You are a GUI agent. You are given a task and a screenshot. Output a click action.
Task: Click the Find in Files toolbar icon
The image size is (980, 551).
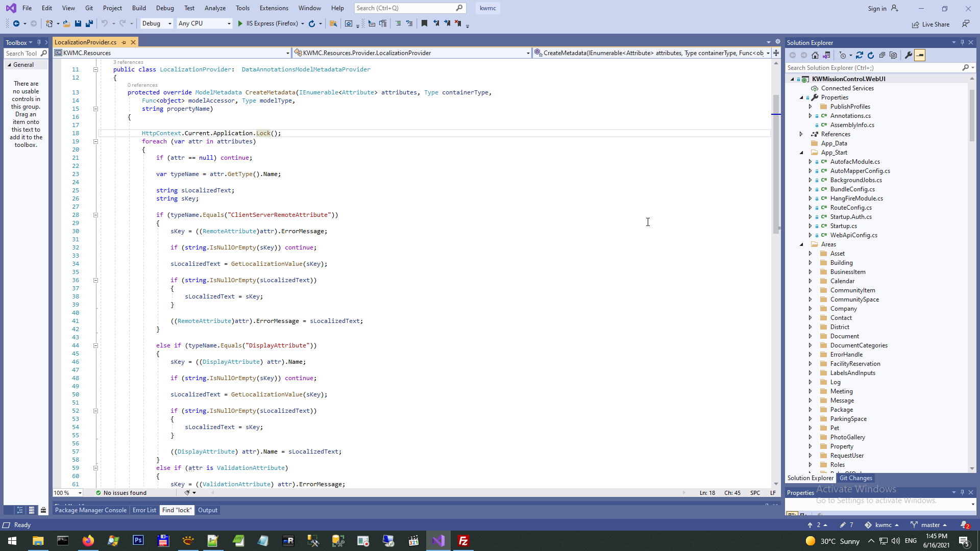click(333, 23)
